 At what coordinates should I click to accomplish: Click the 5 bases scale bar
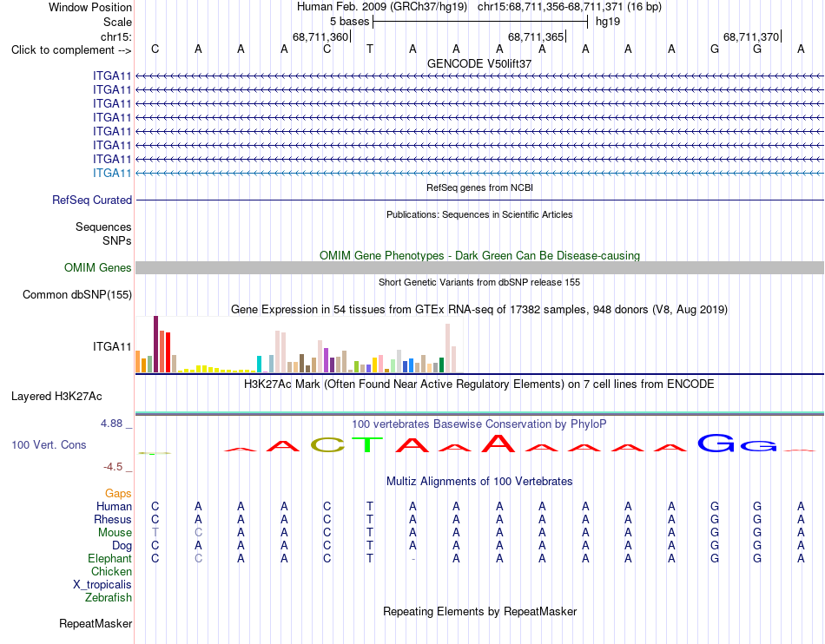tap(480, 22)
